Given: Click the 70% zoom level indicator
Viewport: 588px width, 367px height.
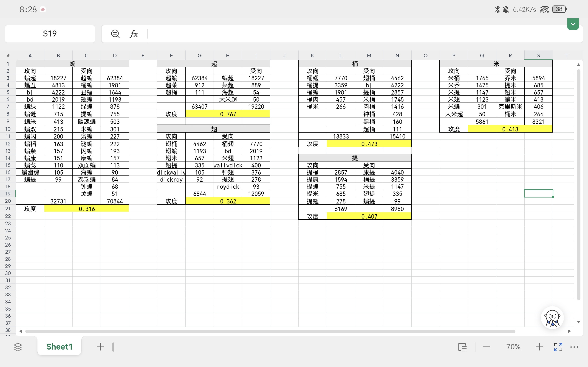Looking at the screenshot, I should click(513, 347).
